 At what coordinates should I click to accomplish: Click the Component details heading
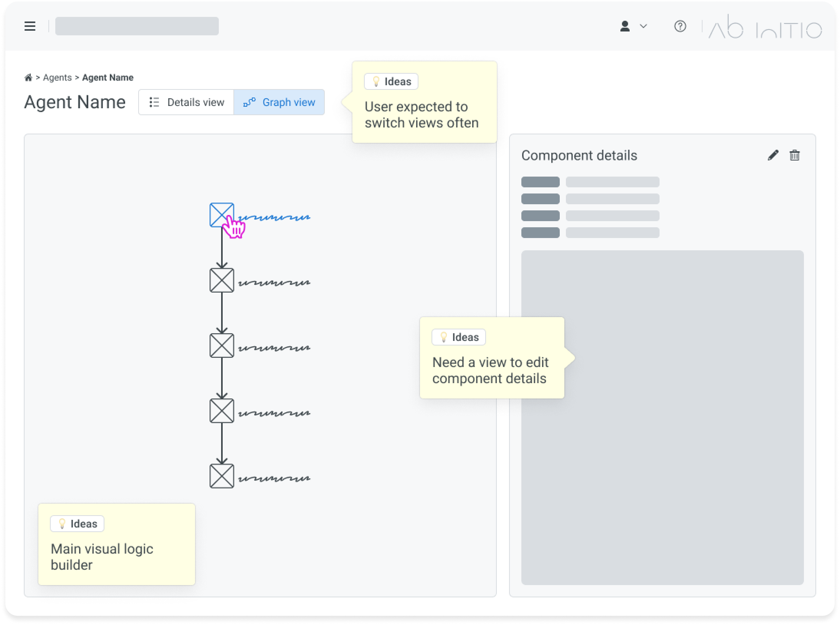(x=579, y=155)
